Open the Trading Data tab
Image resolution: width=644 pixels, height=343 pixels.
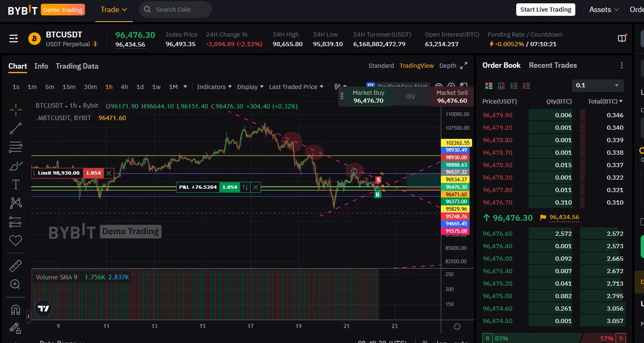pos(77,66)
